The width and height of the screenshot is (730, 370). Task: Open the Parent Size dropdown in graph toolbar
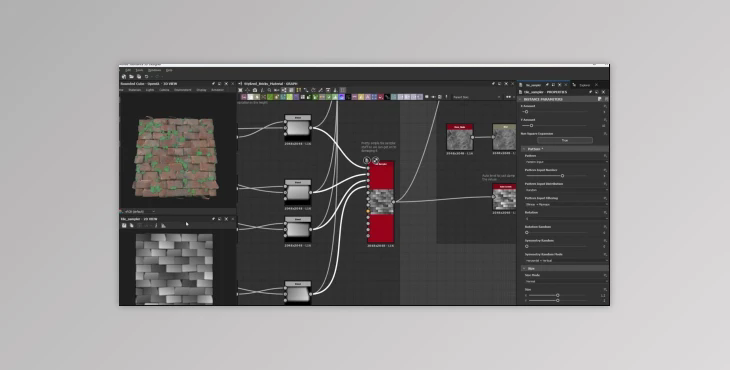476,97
